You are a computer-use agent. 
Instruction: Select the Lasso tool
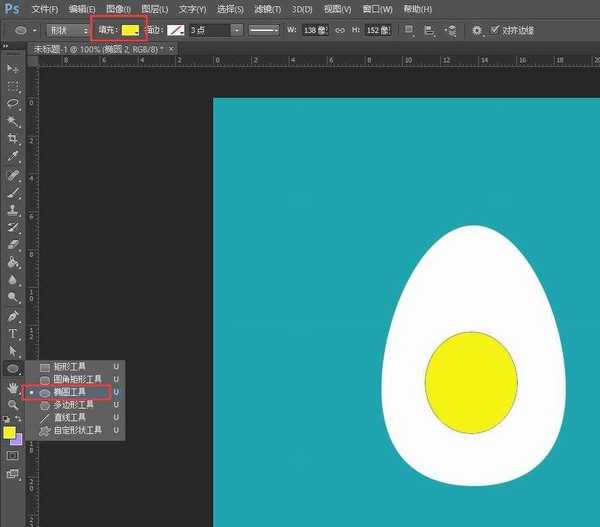[x=14, y=103]
